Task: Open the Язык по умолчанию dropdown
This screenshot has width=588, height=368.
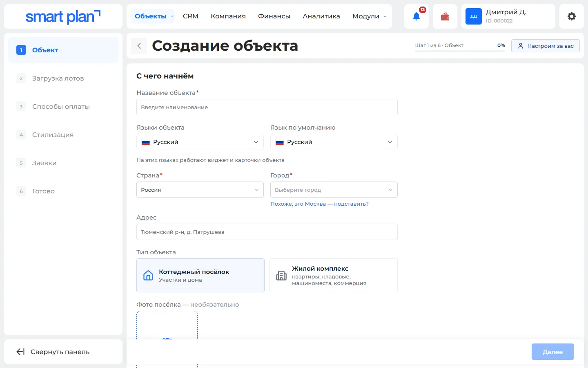Action: point(334,142)
